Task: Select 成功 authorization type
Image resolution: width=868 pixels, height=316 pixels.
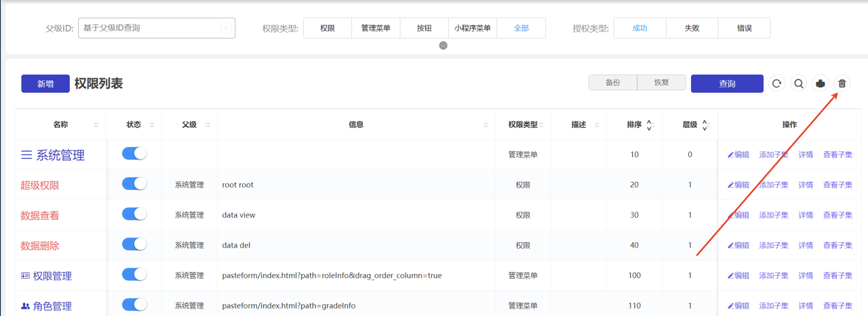Action: [639, 28]
